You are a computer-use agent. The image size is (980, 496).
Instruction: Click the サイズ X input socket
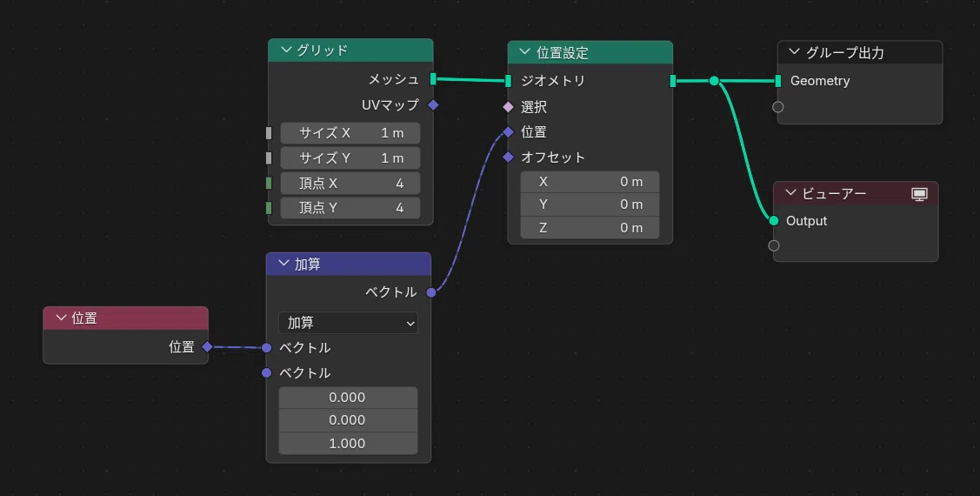point(269,132)
